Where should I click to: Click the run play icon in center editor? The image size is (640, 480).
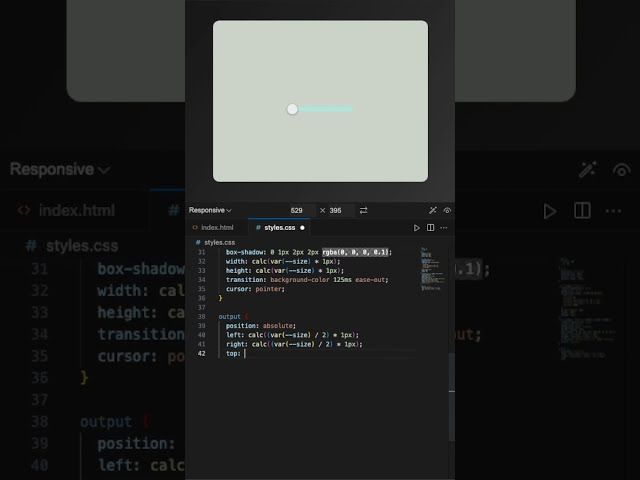[416, 228]
